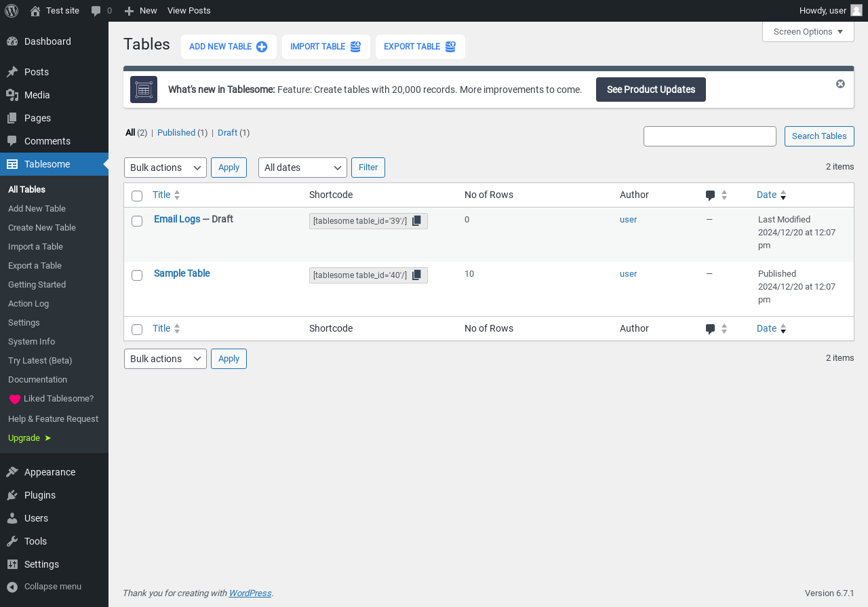The width and height of the screenshot is (868, 607).
Task: Sort by Date in table header
Action: click(772, 195)
